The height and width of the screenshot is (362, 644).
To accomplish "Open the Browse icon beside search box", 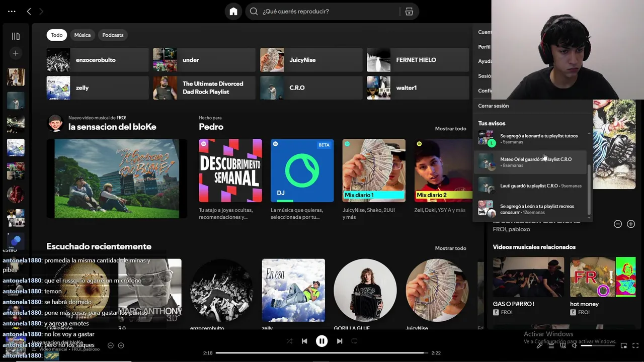I will click(x=409, y=11).
